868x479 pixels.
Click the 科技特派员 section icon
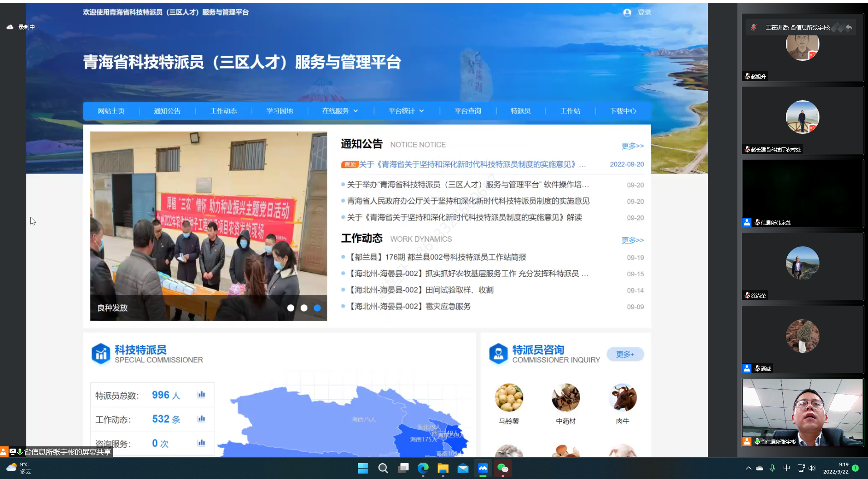101,354
